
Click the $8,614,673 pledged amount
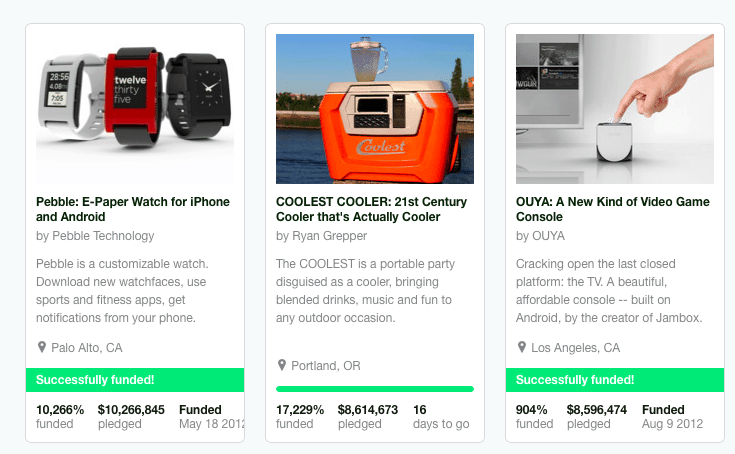368,410
